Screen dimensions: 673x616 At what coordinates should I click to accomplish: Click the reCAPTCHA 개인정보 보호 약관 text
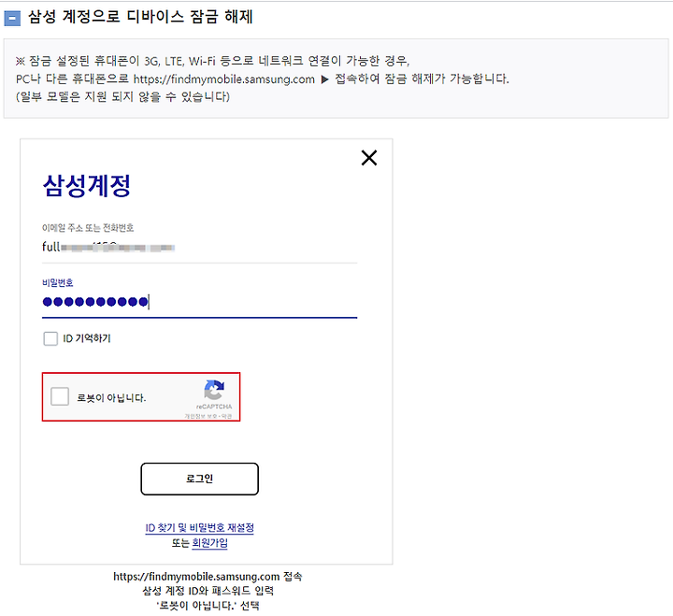point(208,416)
